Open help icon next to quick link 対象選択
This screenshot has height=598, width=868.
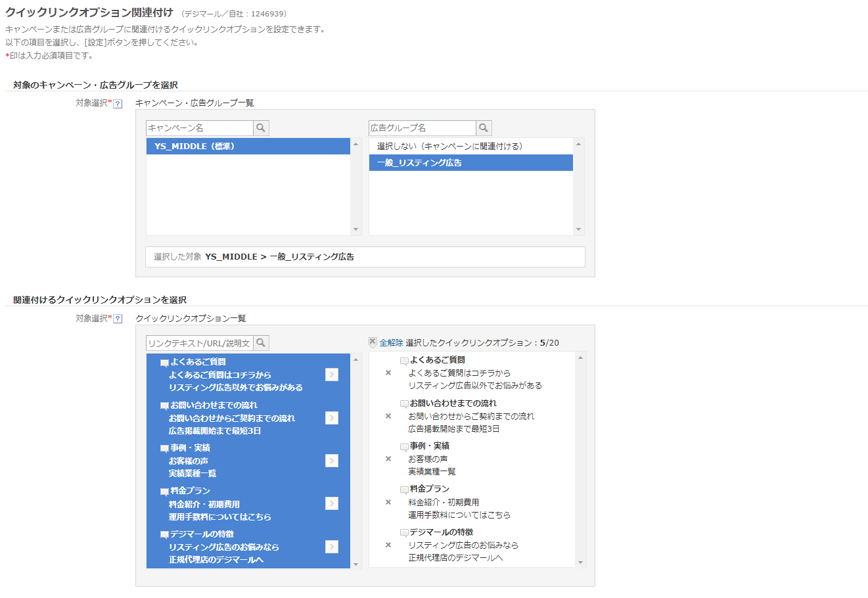coord(118,319)
